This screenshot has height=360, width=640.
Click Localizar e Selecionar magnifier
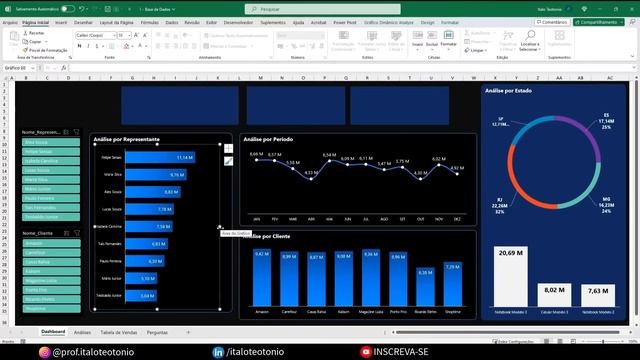click(x=530, y=40)
